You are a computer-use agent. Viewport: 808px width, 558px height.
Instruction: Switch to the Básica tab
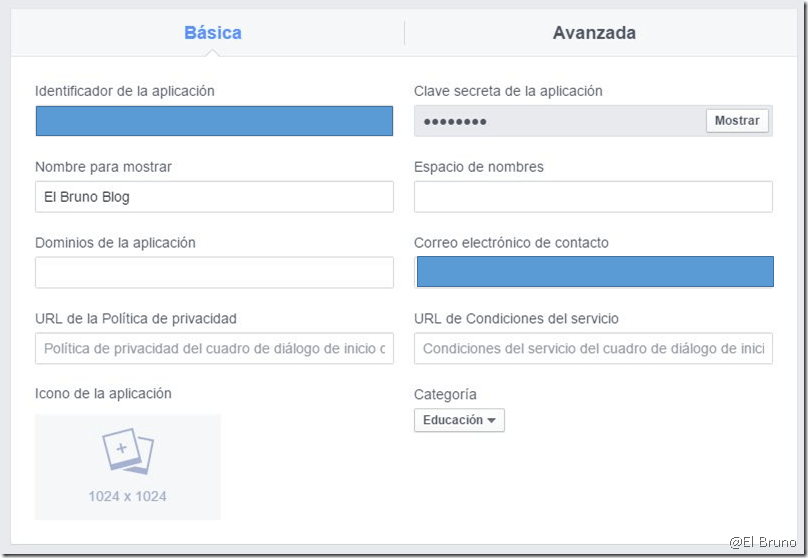click(212, 33)
